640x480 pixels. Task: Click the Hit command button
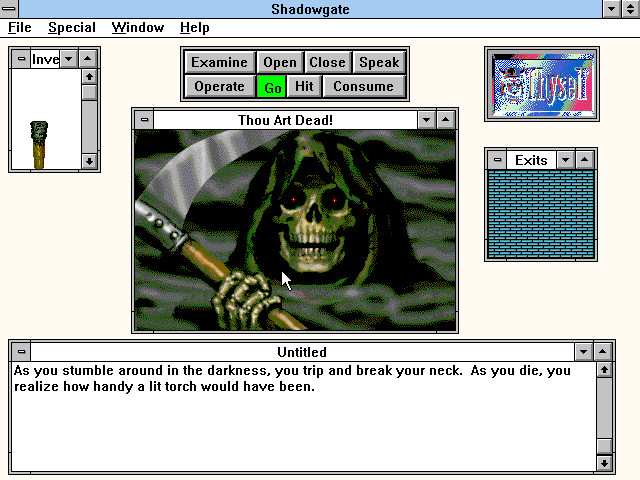pyautogui.click(x=304, y=87)
